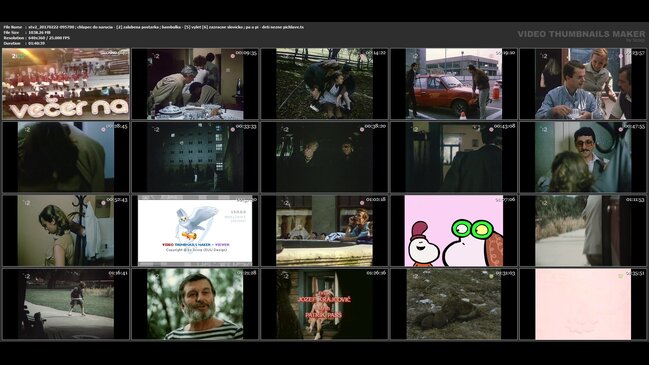Open the thumbnail timestamped 00:23:57
Viewport: 649px width, 365px height.
click(x=583, y=84)
